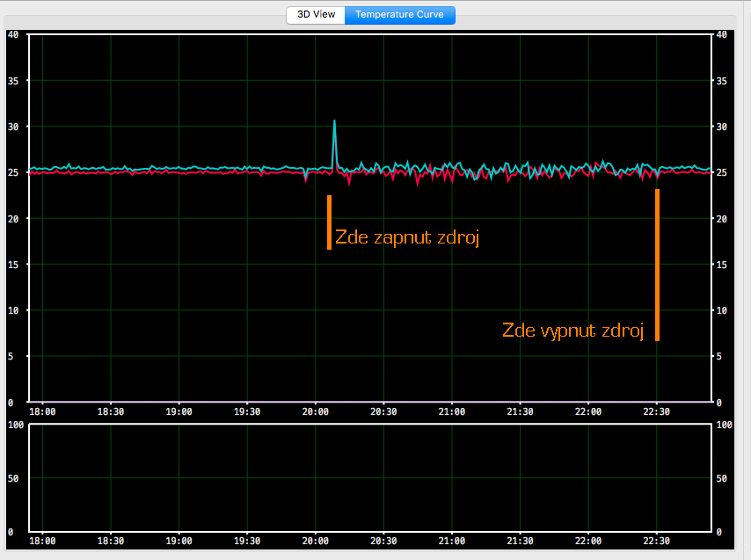Click the 20:00 label on the upper chart axis
Image resolution: width=751 pixels, height=560 pixels.
(315, 411)
